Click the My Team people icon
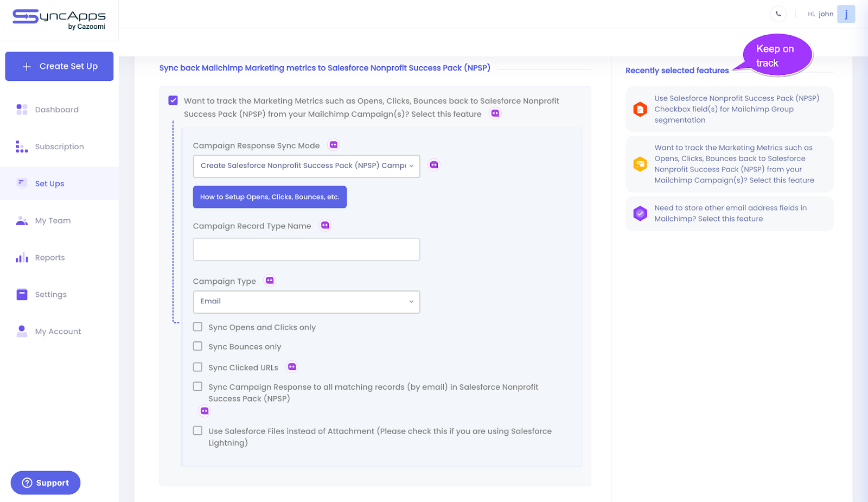The width and height of the screenshot is (868, 502). pos(22,220)
